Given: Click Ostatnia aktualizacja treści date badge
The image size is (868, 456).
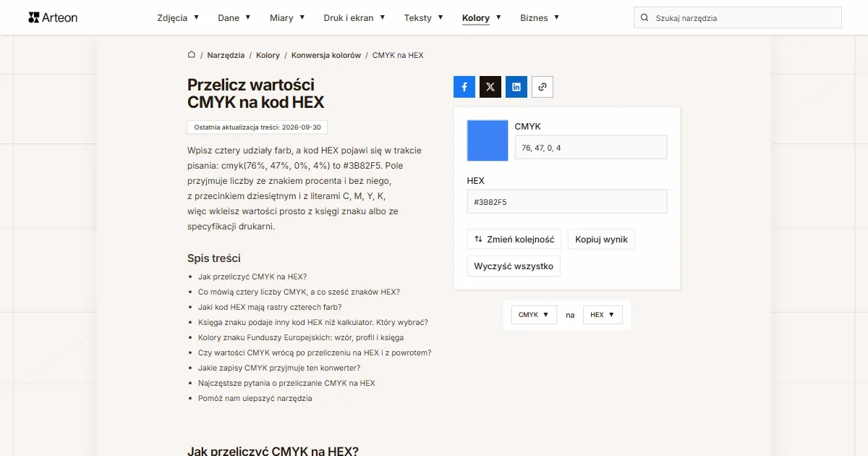Looking at the screenshot, I should 258,127.
